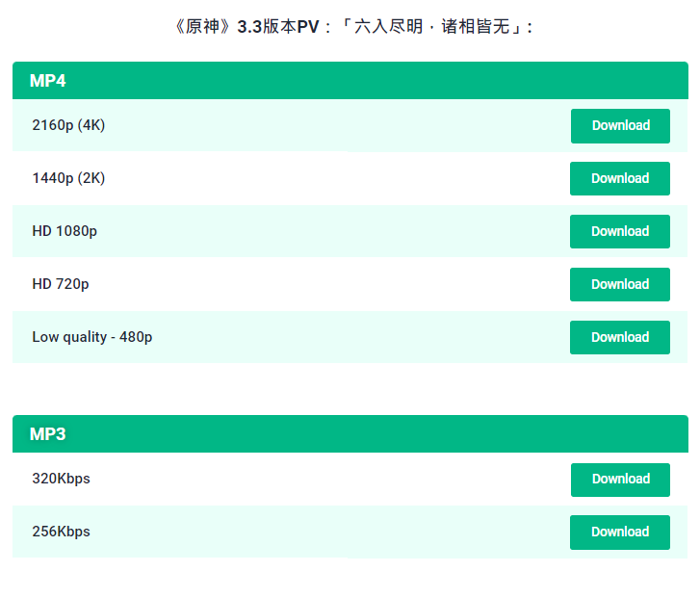Screen dimensions: 700x598
Task: Select the HD 1080p label text
Action: (65, 231)
